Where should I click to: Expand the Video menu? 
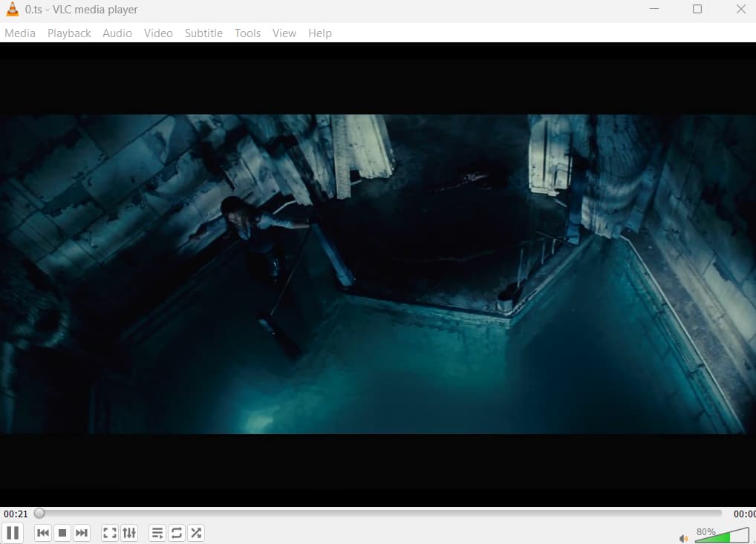pos(158,33)
